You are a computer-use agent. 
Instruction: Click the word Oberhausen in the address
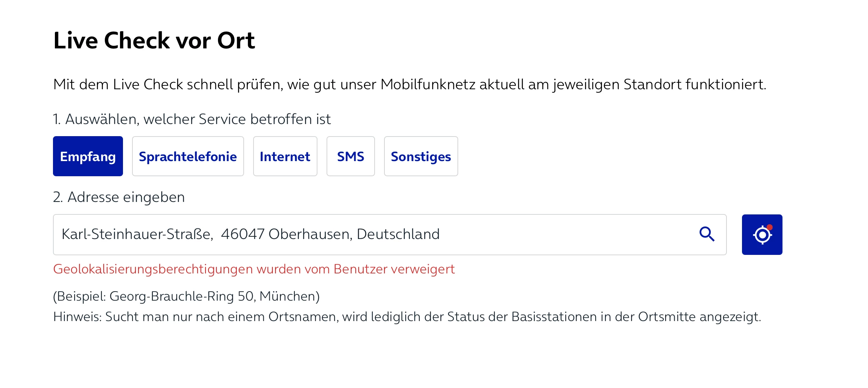coord(310,234)
